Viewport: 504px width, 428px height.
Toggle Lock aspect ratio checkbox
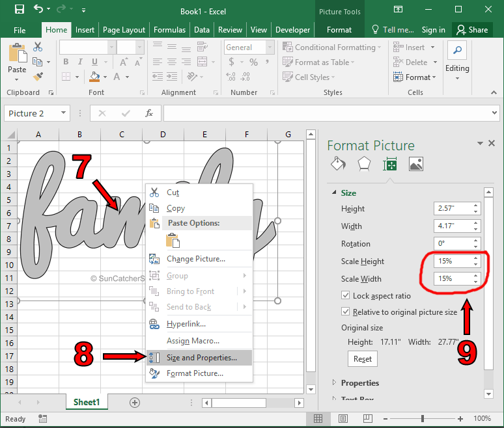click(346, 295)
